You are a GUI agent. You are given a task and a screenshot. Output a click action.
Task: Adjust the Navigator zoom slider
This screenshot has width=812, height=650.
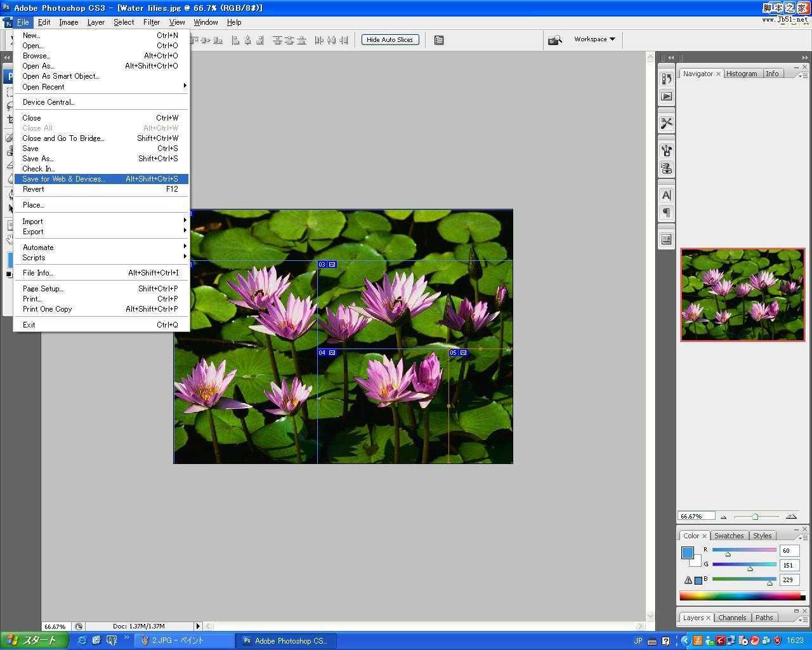[755, 517]
